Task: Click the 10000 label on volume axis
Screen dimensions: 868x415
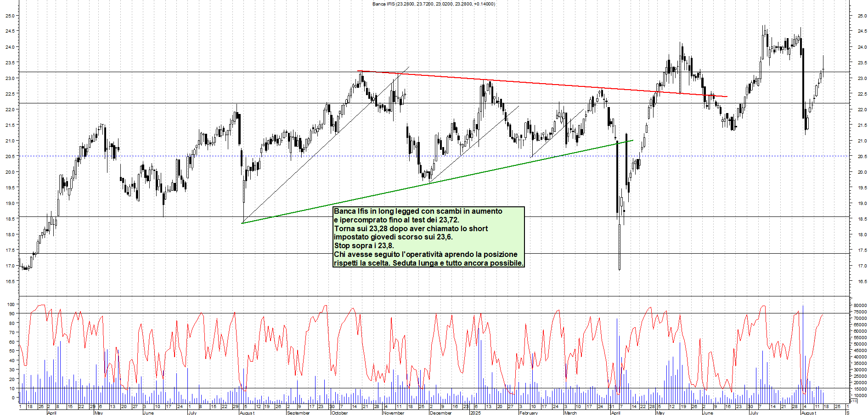Action: (860, 395)
